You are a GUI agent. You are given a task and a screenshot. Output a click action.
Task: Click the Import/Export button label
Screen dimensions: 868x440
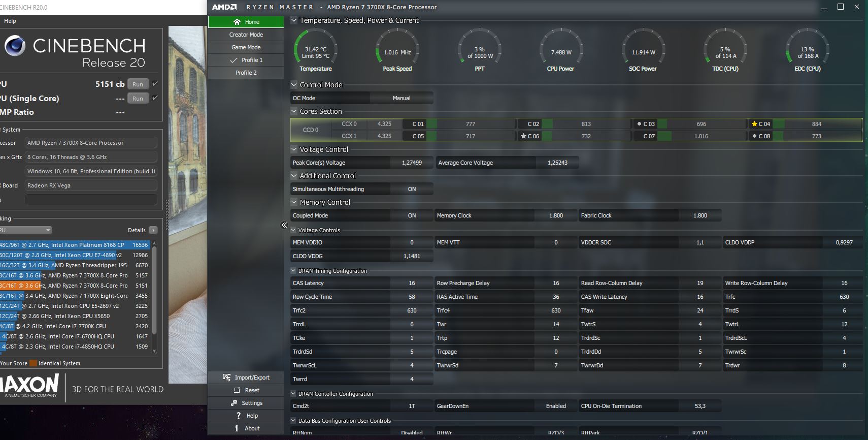252,378
